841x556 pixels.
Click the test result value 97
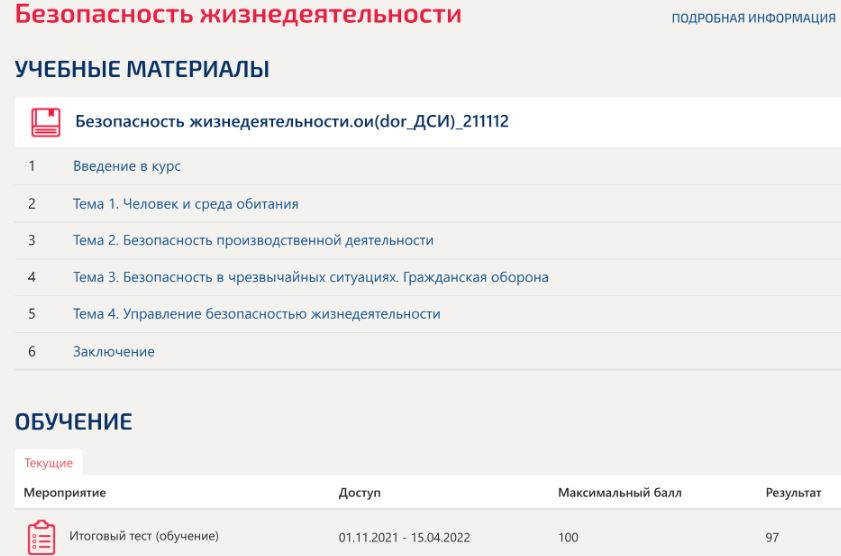(x=771, y=537)
